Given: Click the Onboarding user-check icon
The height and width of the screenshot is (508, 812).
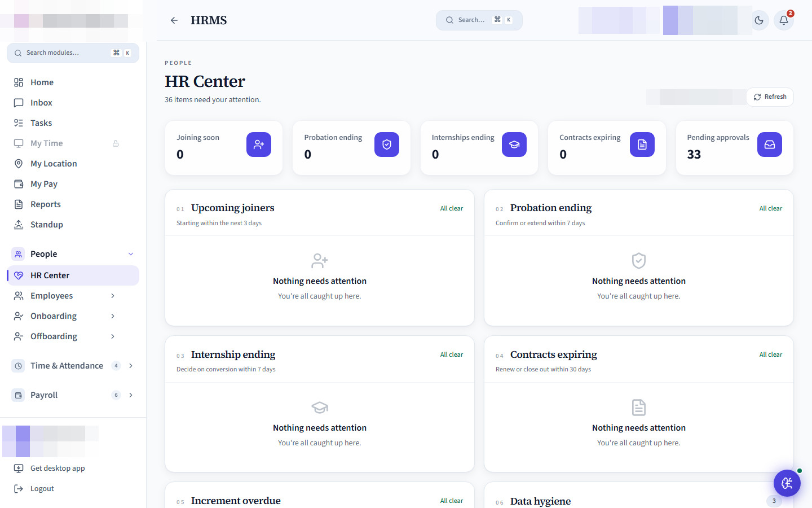Looking at the screenshot, I should (19, 316).
